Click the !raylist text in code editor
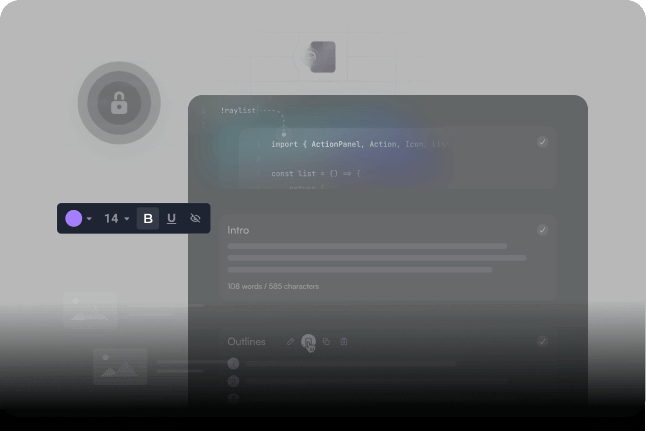This screenshot has height=431, width=646. coord(238,110)
